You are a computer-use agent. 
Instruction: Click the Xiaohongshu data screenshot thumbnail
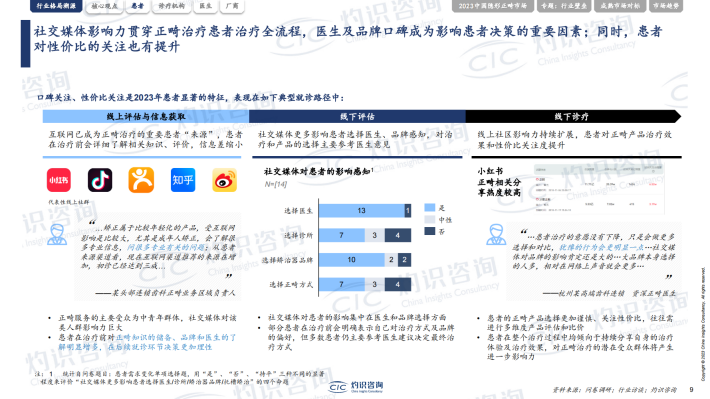(599, 188)
